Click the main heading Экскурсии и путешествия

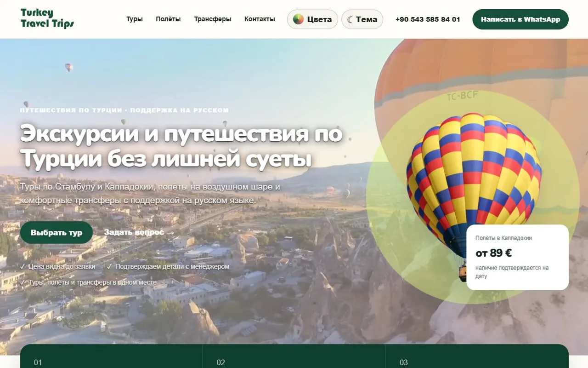(x=181, y=147)
